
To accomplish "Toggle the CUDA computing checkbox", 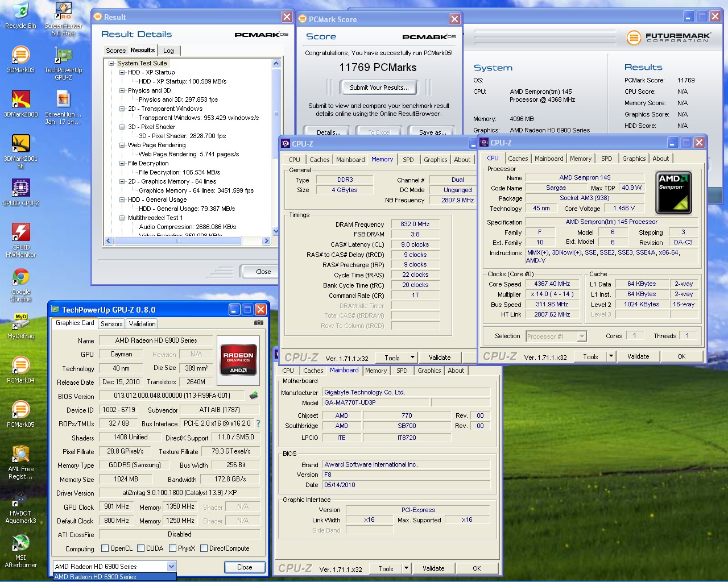I will coord(140,548).
